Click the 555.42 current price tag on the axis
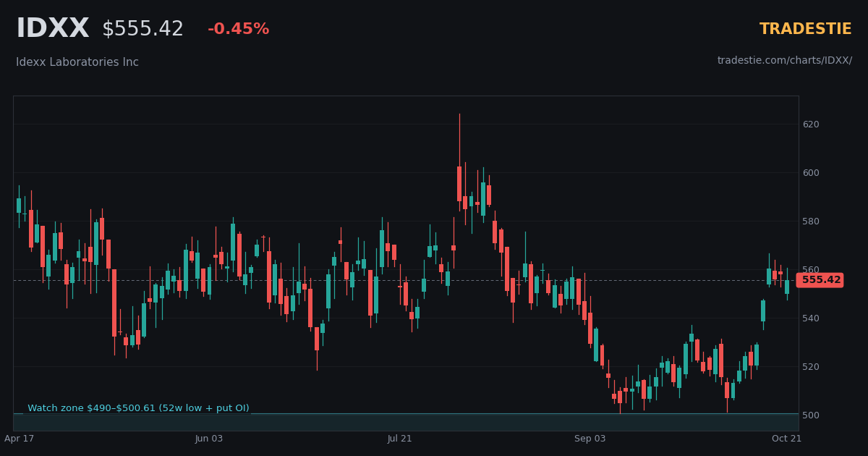868x456 pixels. pos(820,280)
